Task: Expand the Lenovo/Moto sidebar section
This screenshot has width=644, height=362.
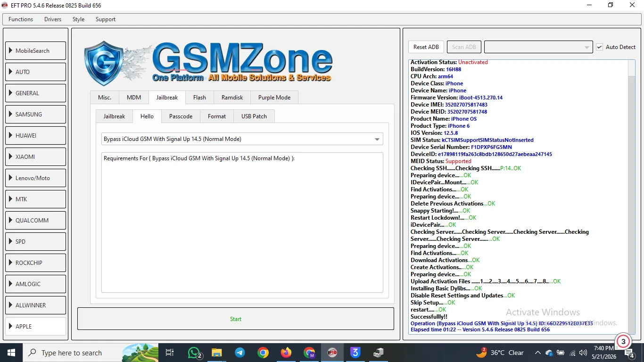Action: [x=36, y=178]
